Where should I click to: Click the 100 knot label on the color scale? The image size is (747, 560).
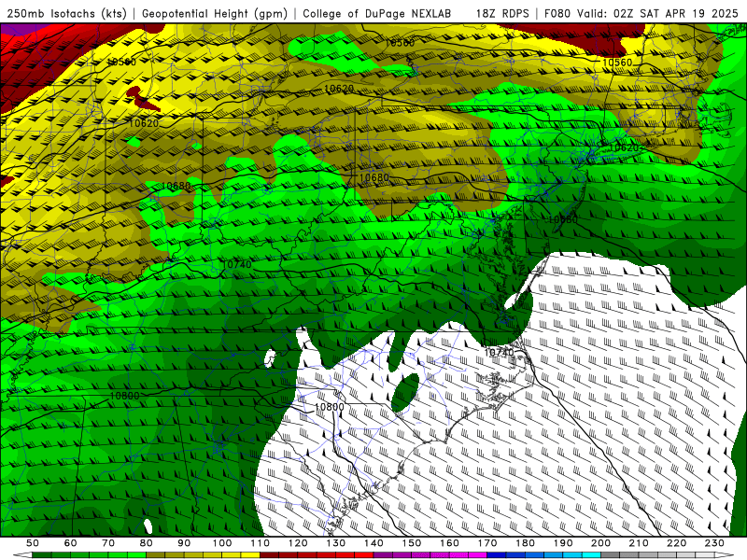pos(222,543)
